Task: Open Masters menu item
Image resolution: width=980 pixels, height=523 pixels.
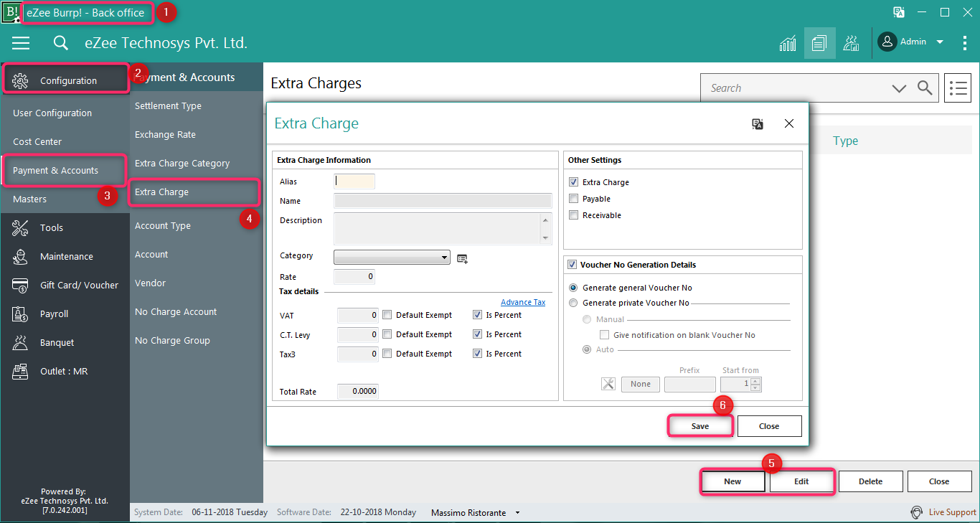Action: [x=29, y=199]
